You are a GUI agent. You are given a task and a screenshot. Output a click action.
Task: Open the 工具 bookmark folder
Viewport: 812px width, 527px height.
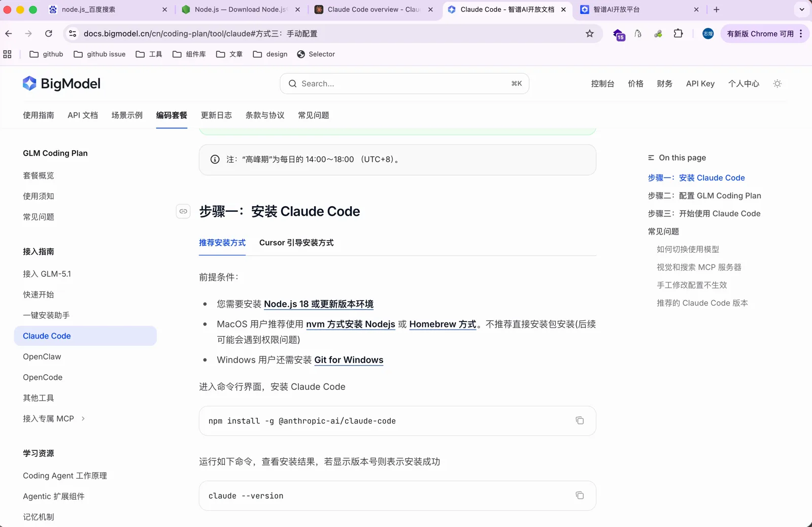tap(149, 54)
